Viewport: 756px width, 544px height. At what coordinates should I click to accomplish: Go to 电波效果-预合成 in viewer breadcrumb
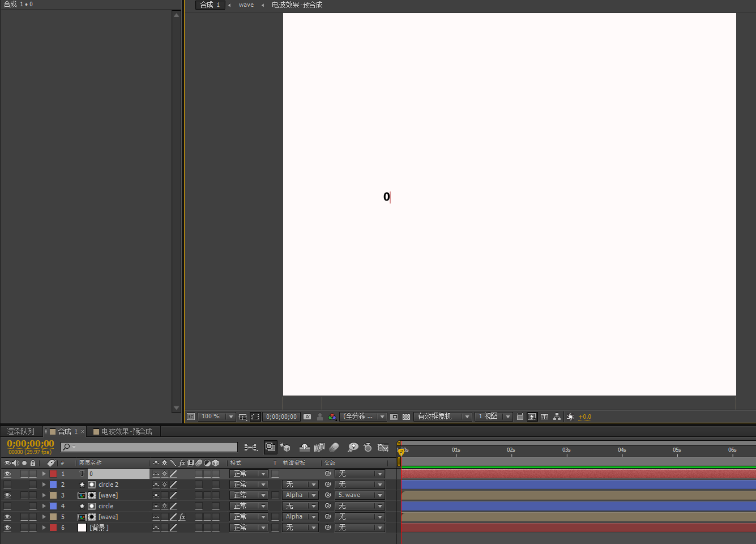297,5
